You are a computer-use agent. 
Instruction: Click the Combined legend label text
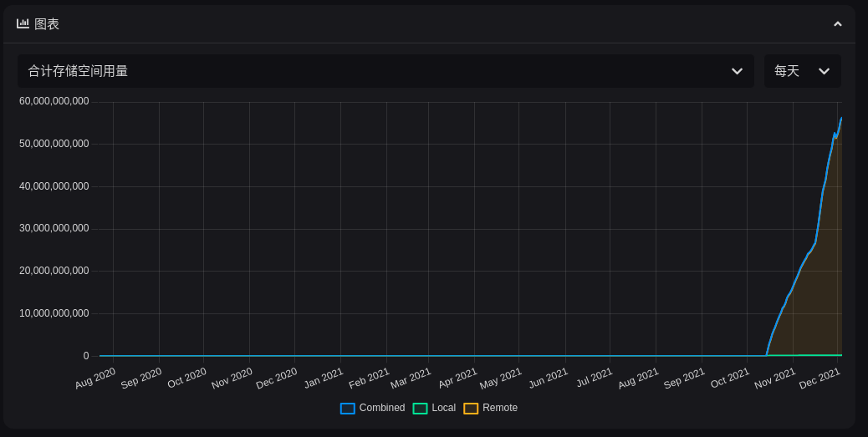[x=382, y=408]
